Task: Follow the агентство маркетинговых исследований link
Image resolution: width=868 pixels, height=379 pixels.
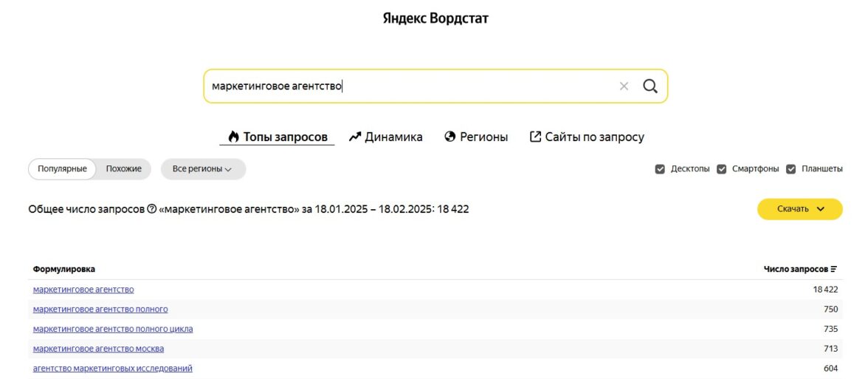Action: pyautogui.click(x=113, y=368)
